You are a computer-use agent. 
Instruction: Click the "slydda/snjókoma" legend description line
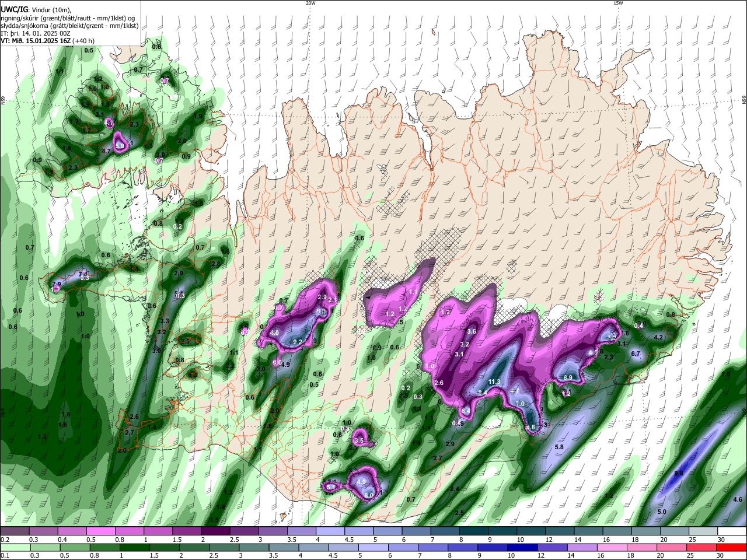pyautogui.click(x=69, y=26)
